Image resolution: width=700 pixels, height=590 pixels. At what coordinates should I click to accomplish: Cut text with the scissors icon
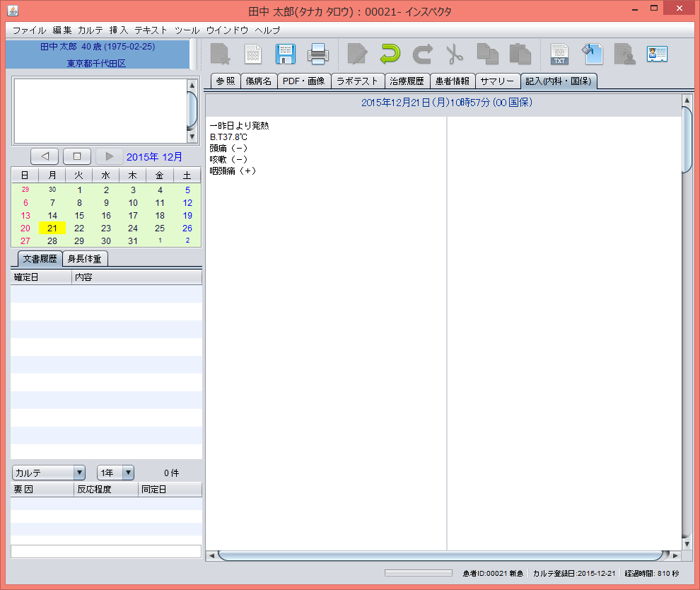[x=455, y=54]
